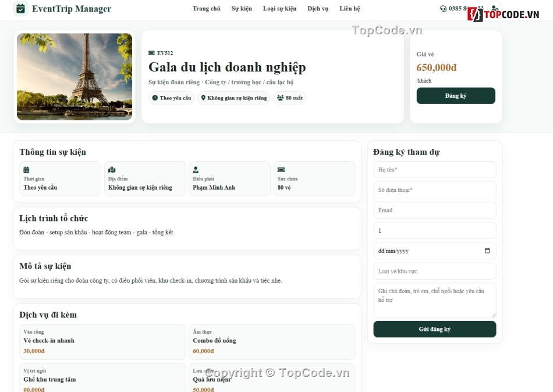Open the Eiffel Tower event thumbnail
Screen dimensions: 553x392
[x=75, y=77]
